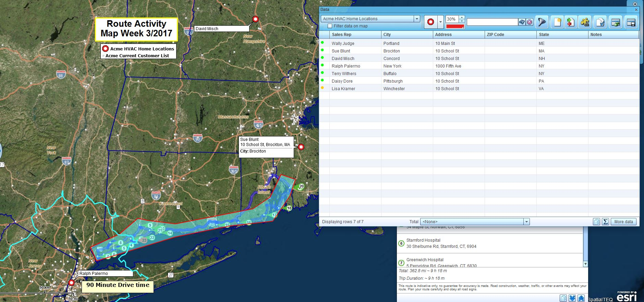Click the More data button

[623, 222]
